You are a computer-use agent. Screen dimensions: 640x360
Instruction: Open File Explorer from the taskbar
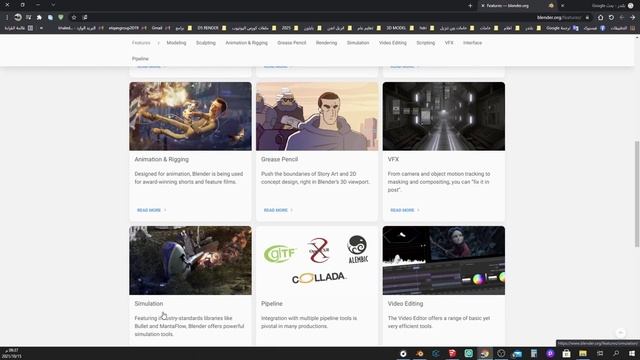pos(583,353)
